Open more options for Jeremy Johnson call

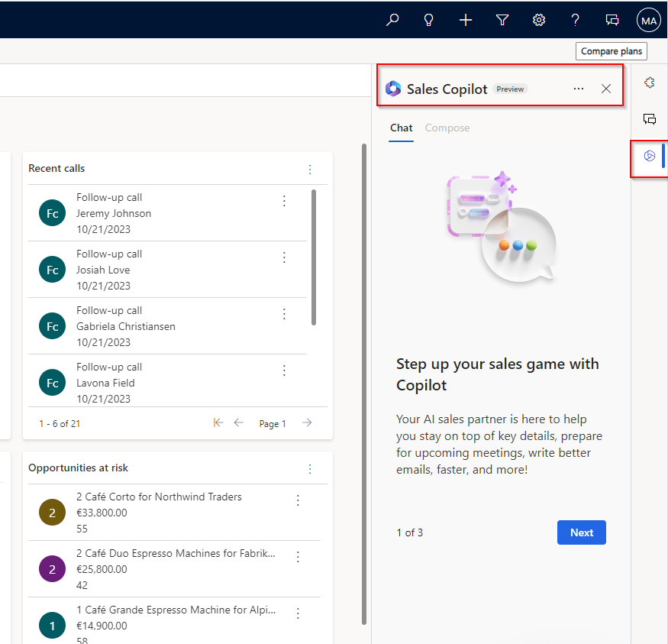tap(284, 201)
